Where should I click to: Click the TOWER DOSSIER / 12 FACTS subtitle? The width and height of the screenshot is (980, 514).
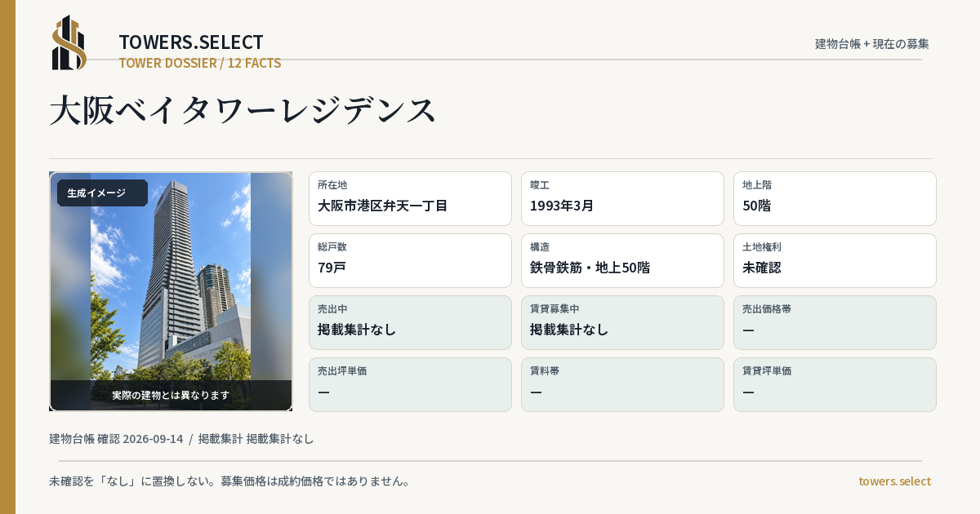pos(200,63)
